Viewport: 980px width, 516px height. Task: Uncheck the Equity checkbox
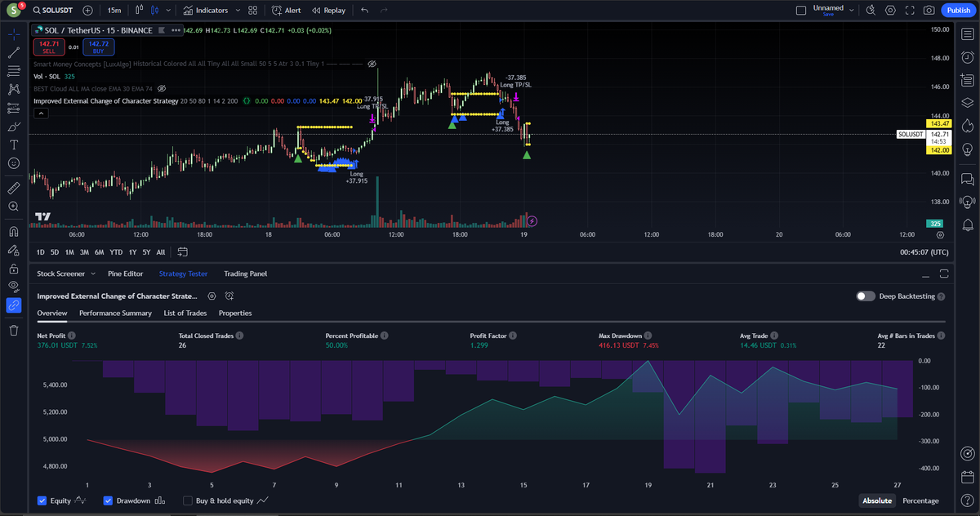[x=42, y=500]
